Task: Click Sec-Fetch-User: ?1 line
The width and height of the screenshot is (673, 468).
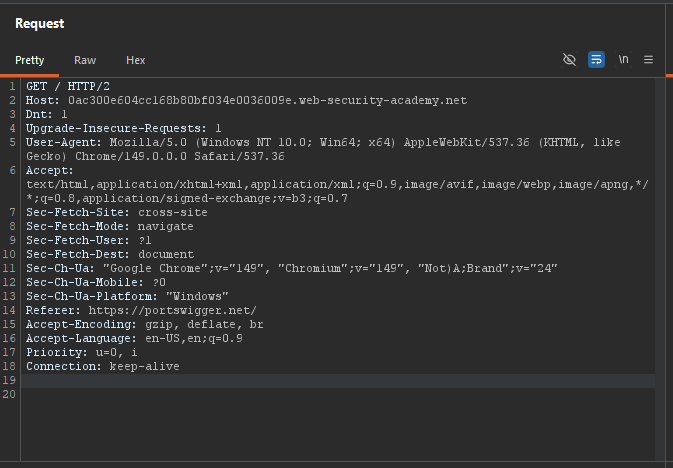Action: (x=88, y=240)
